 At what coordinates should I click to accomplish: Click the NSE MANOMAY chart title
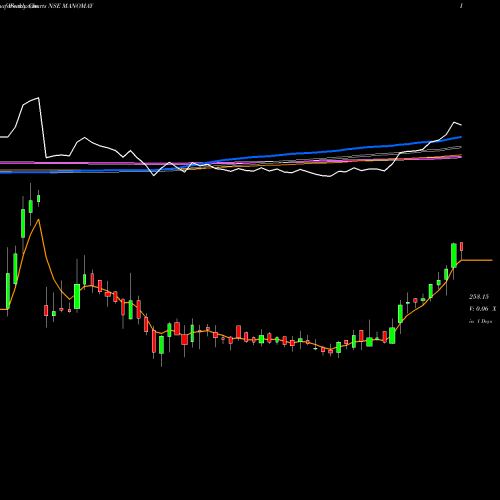tap(71, 6)
